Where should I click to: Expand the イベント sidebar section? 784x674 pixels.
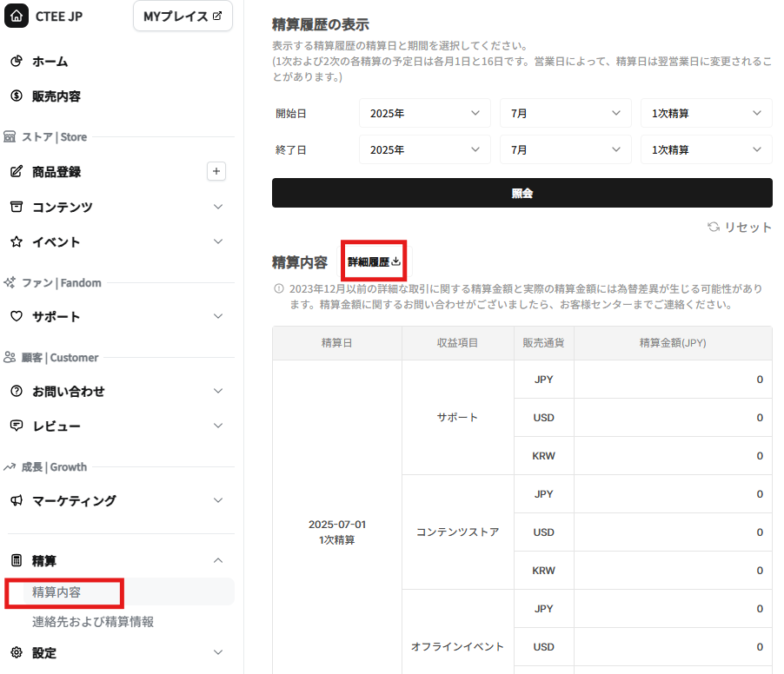tap(218, 241)
